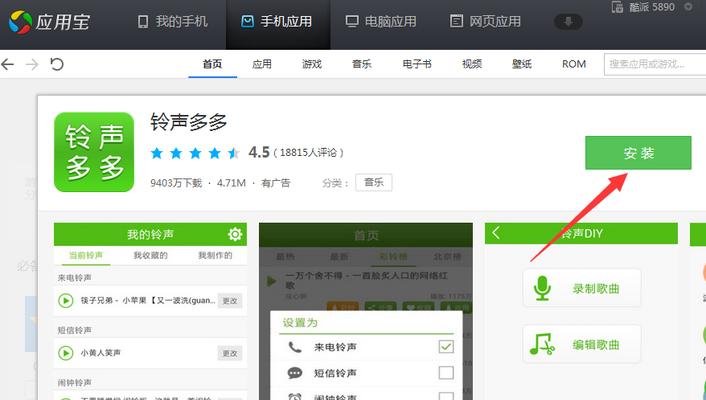Image resolution: width=706 pixels, height=400 pixels.
Task: Click the message bubble icon beside 短信铃声
Action: point(295,373)
